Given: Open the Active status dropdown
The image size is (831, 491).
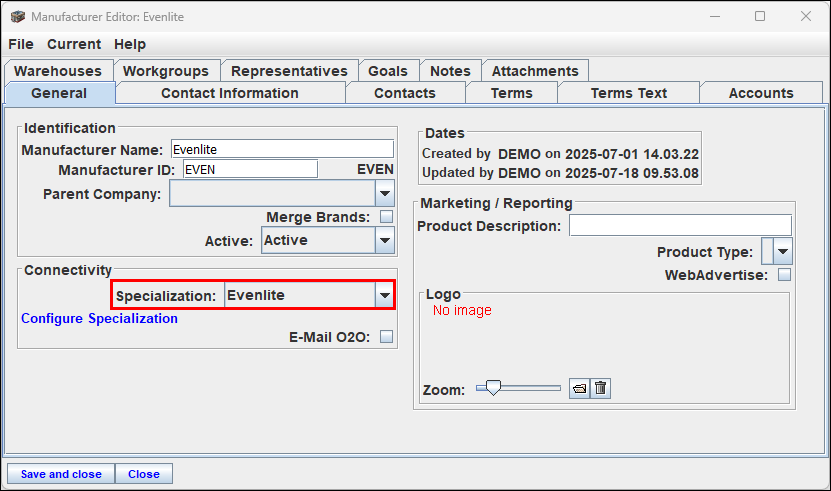Looking at the screenshot, I should [x=385, y=240].
